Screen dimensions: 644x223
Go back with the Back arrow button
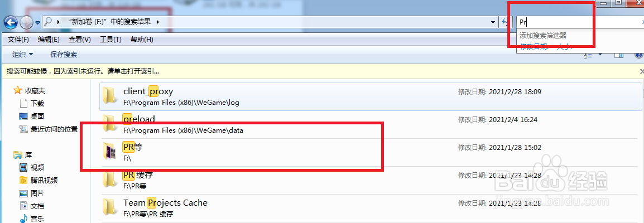(11, 22)
